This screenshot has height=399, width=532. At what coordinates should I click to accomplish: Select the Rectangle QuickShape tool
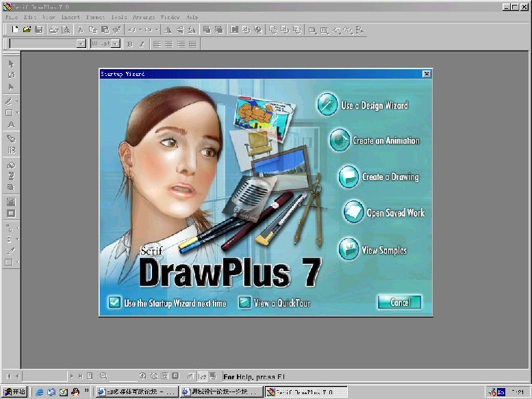pos(9,112)
